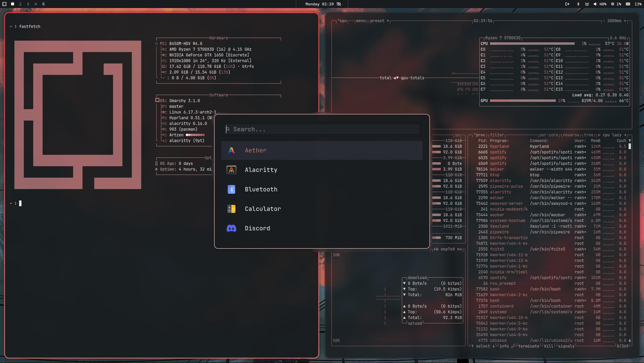Select next sort column with right arrow

[x=625, y=135]
